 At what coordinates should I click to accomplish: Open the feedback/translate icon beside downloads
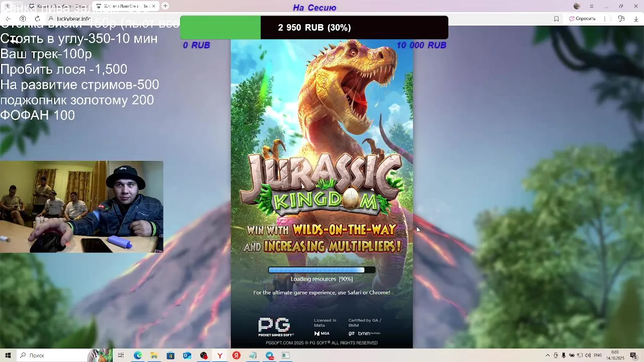[x=621, y=19]
